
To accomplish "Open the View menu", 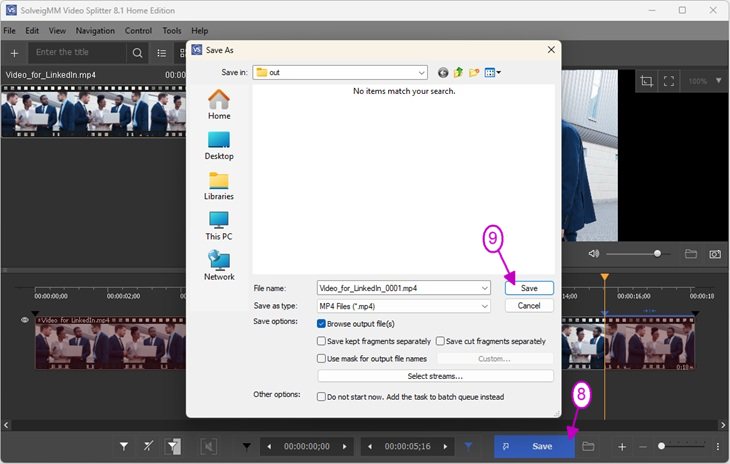I will tap(57, 31).
